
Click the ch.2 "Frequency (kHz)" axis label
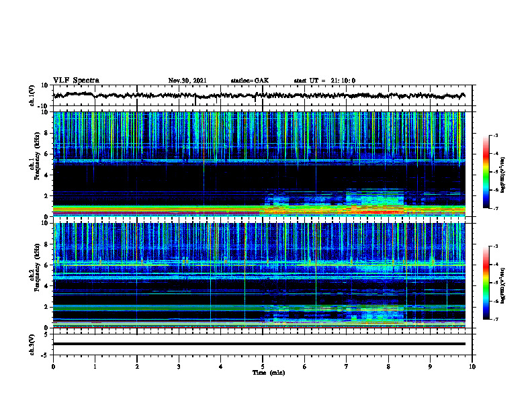tap(37, 268)
